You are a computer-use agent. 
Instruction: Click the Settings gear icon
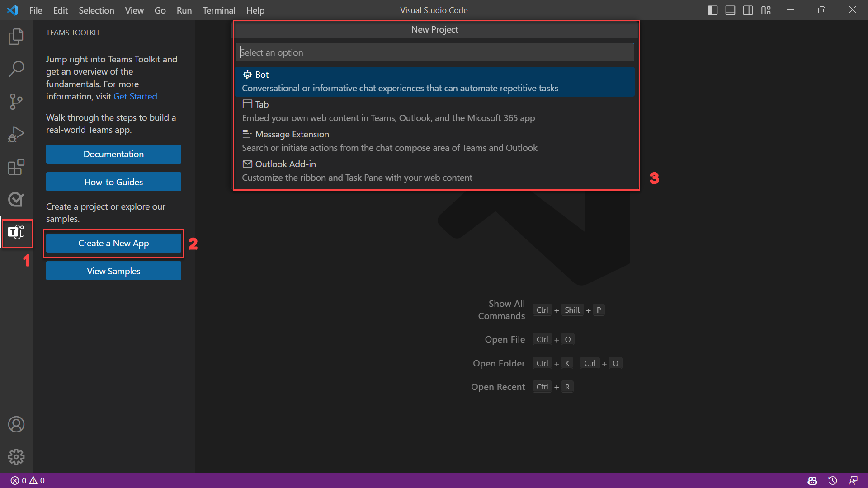click(16, 456)
